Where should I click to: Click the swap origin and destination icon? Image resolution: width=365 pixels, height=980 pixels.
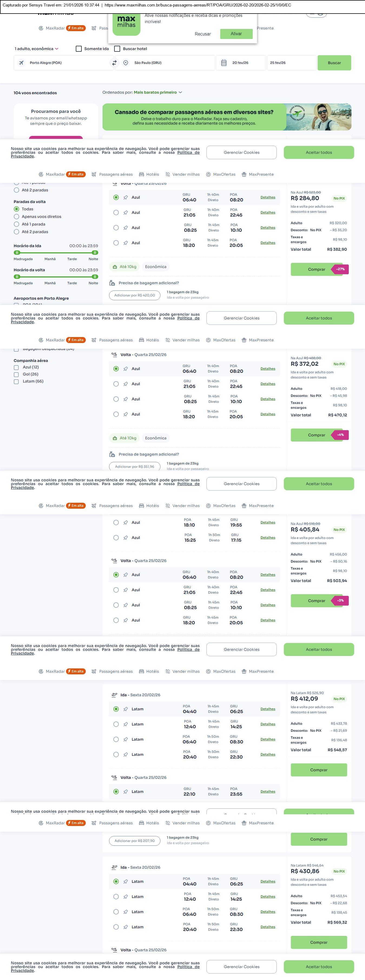tap(114, 63)
